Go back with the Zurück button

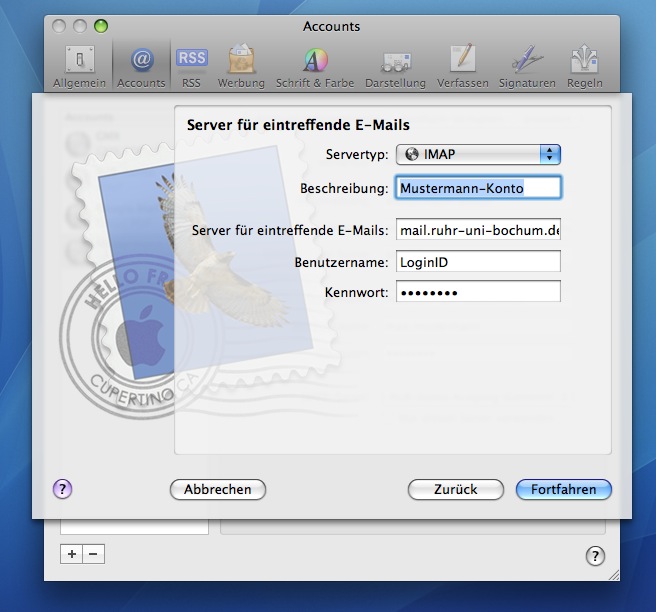tap(456, 489)
